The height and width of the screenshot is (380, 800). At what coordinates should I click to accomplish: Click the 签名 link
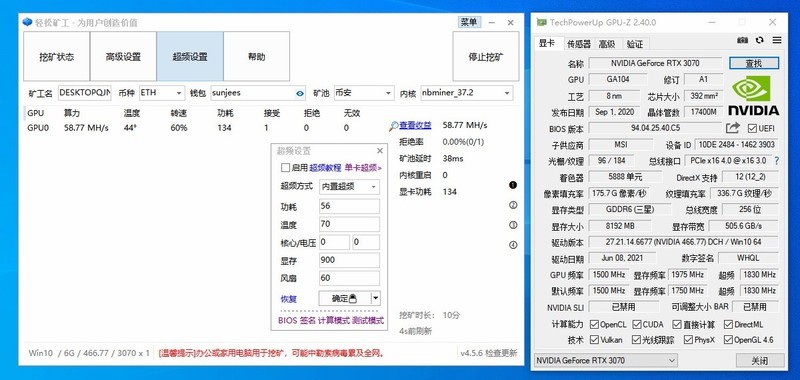[x=307, y=321]
